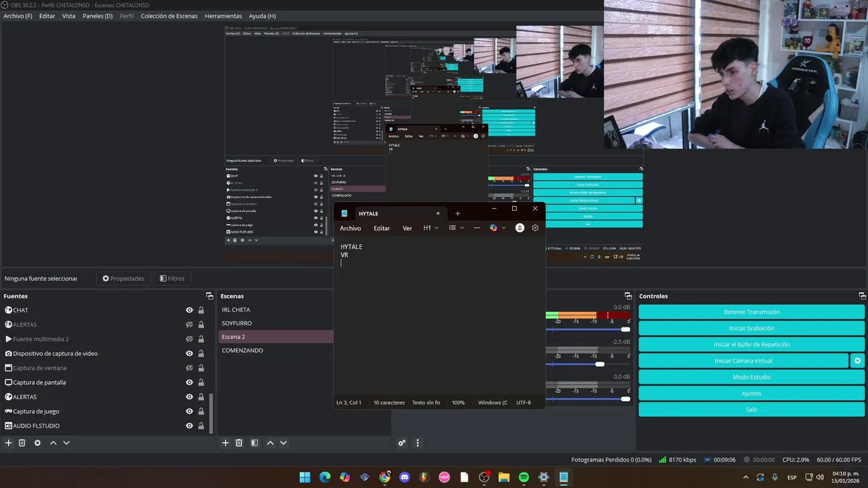Click Iniciar Cámara Virtual button
Viewport: 868px width, 488px height.
coord(743,361)
